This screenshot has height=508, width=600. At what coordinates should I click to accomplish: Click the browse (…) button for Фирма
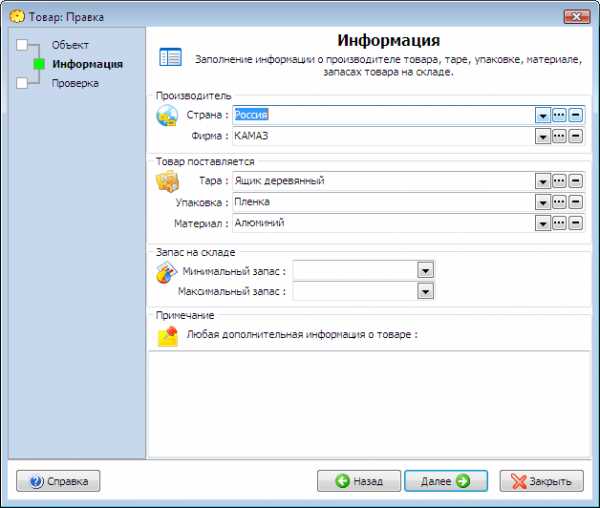560,135
